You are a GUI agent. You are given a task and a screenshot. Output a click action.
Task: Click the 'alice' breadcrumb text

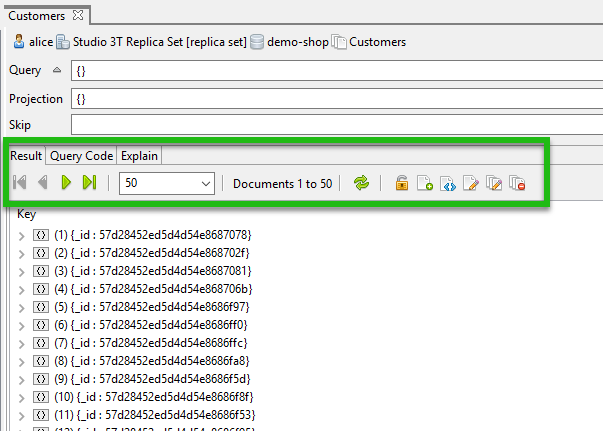(x=41, y=42)
